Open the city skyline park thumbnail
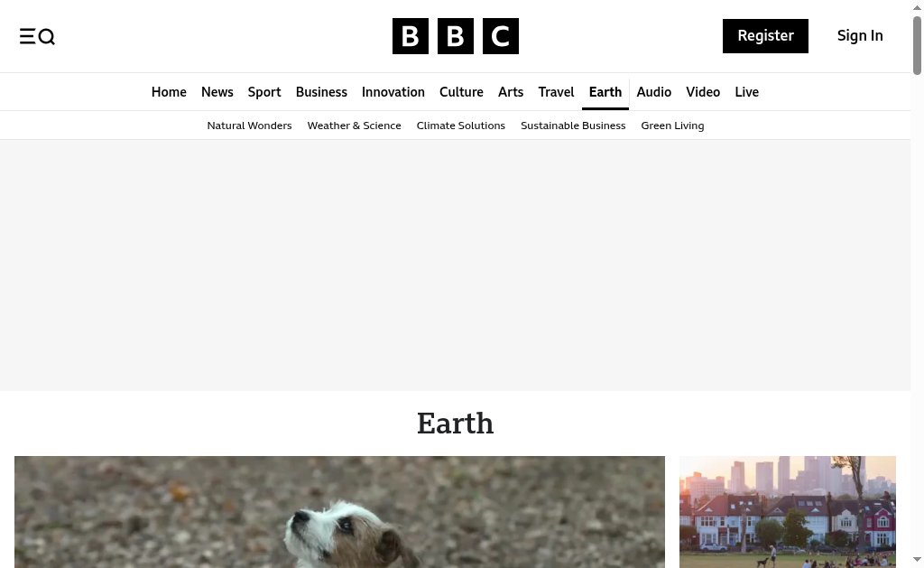Image resolution: width=924 pixels, height=568 pixels. (x=787, y=512)
